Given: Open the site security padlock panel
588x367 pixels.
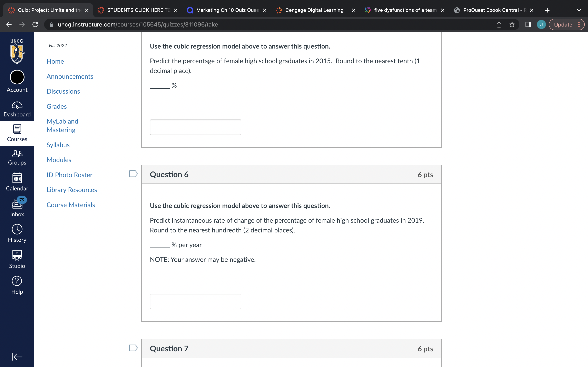Looking at the screenshot, I should pos(51,24).
